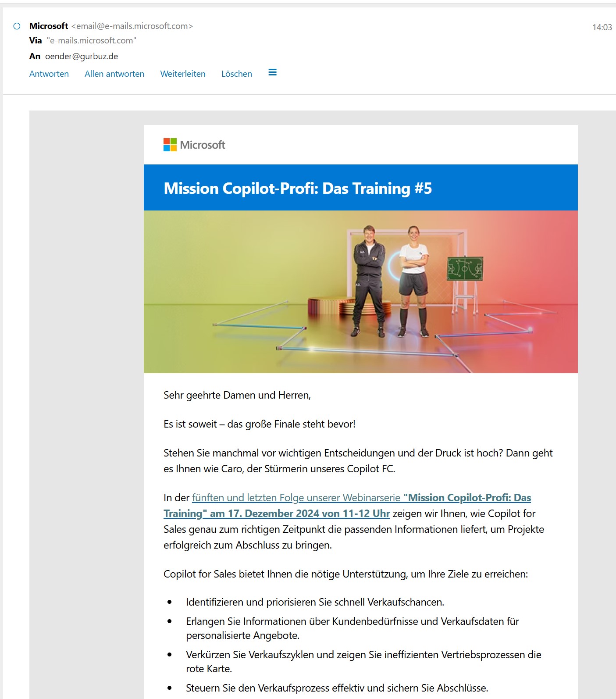This screenshot has width=616, height=699.
Task: Click the line Es ist soweit – das große Finale
Action: coord(260,424)
